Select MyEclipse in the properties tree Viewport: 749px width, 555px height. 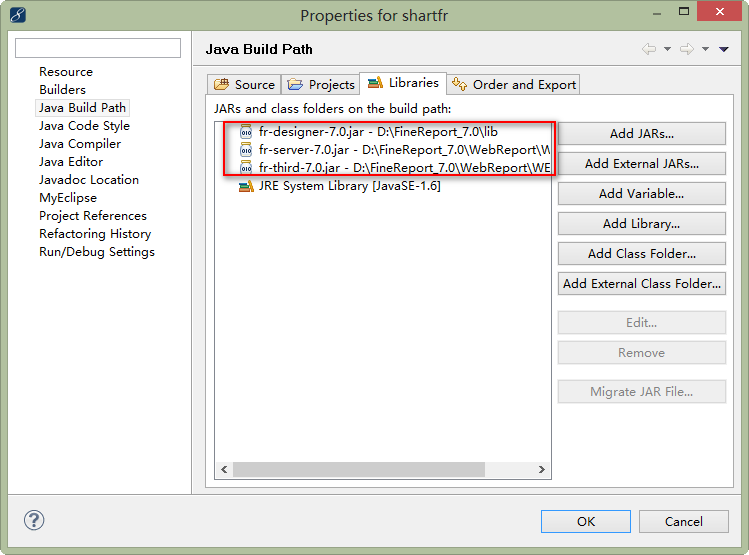pyautogui.click(x=68, y=198)
